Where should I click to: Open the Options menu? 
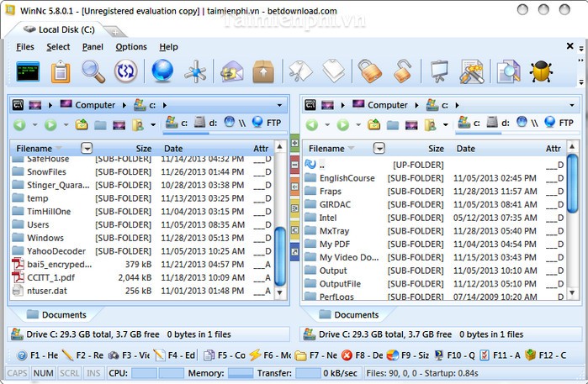pos(131,47)
